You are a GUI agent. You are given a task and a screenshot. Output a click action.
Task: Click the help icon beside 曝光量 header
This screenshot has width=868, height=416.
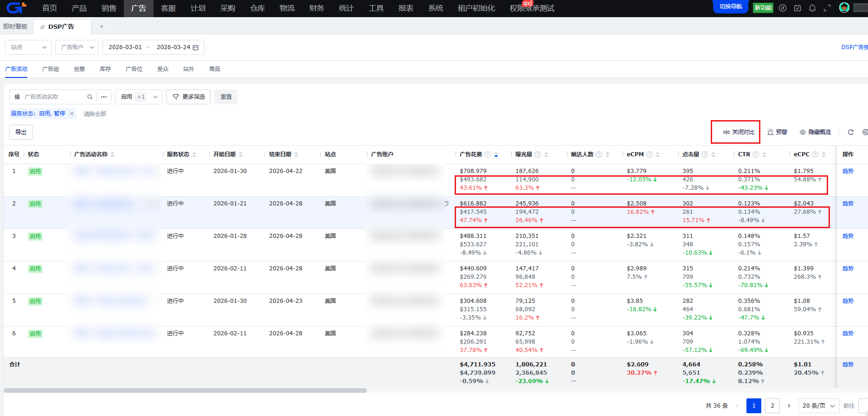(x=537, y=154)
